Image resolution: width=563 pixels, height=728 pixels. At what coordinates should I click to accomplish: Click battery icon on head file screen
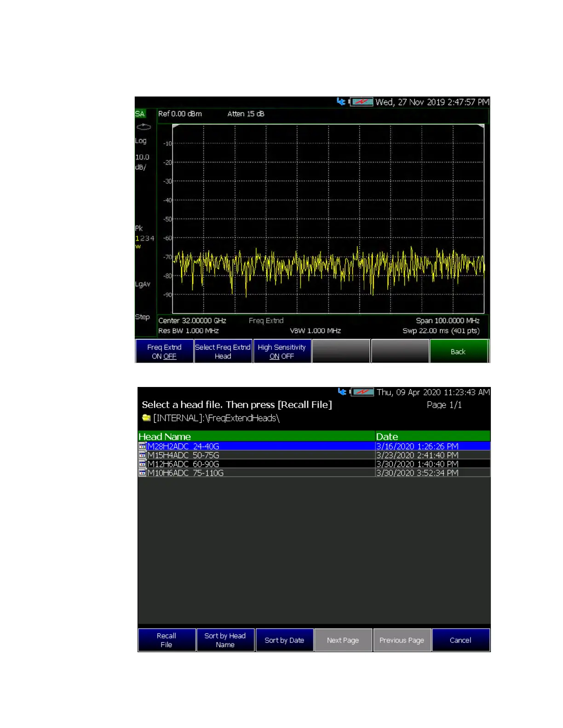point(362,392)
